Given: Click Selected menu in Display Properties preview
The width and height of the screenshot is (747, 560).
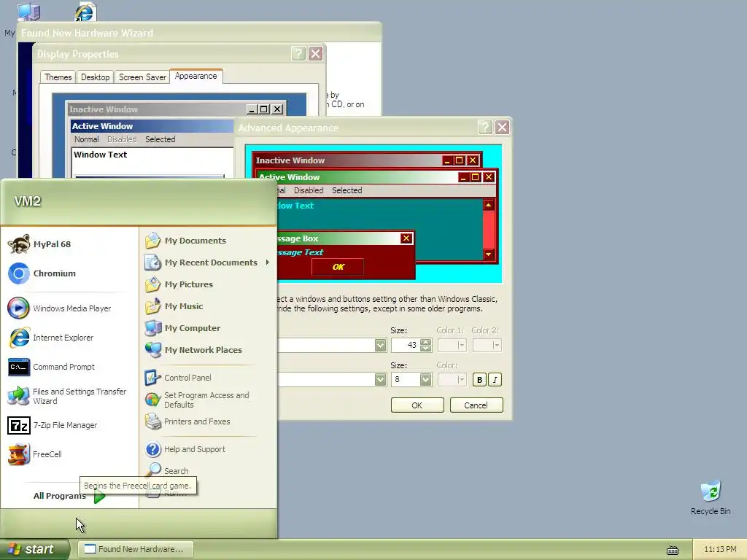Looking at the screenshot, I should [160, 139].
